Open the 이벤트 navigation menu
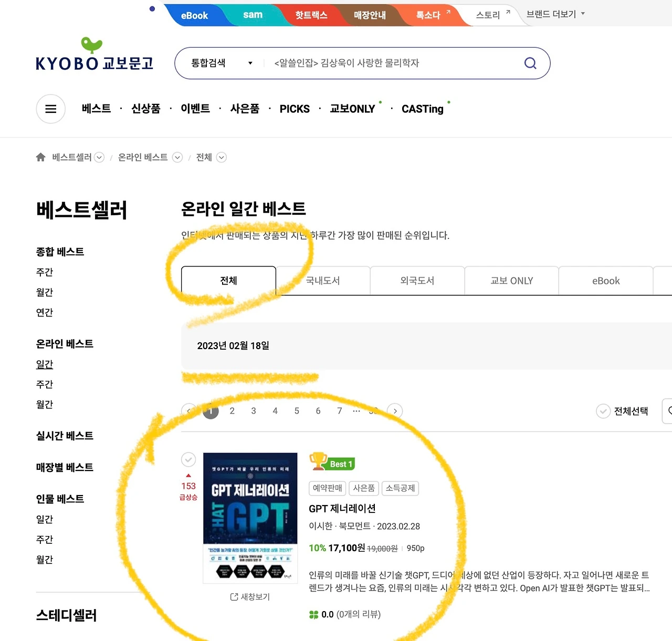This screenshot has width=672, height=641. click(x=195, y=109)
